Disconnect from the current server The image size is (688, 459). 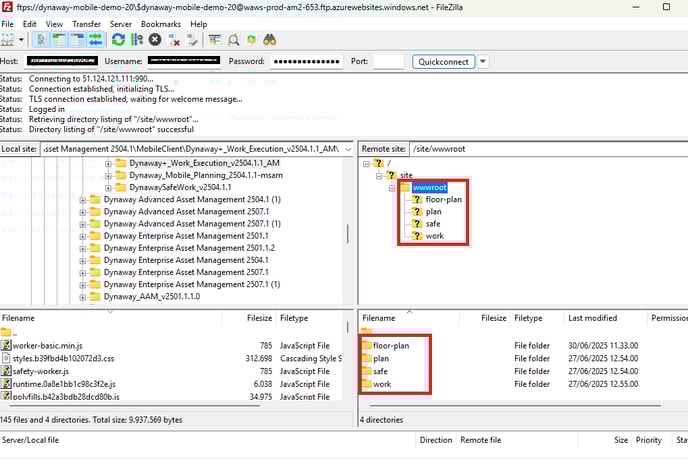(x=174, y=40)
